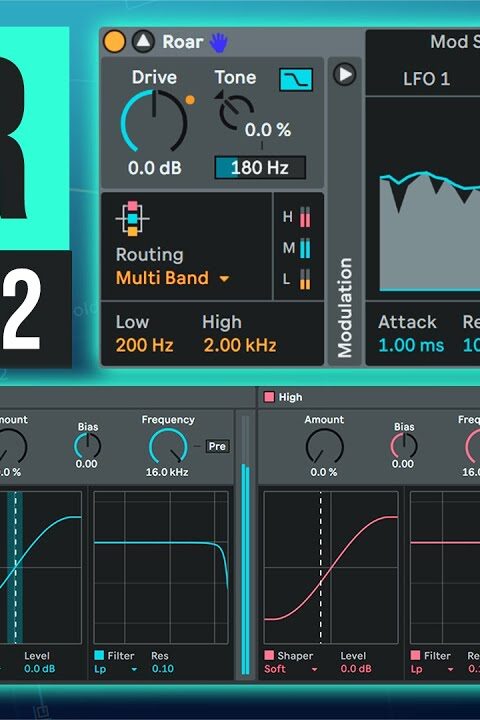Adjust the High band Bias knob
480x720 pixels.
point(404,445)
